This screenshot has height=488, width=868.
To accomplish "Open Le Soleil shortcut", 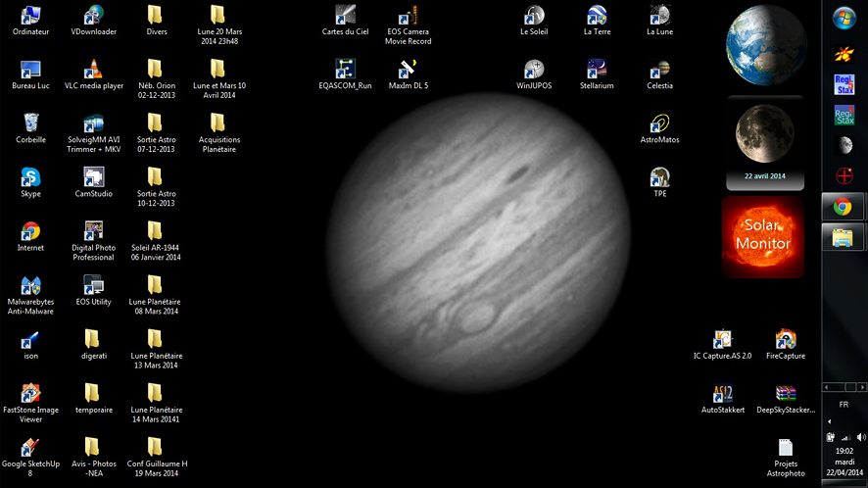I will (534, 21).
